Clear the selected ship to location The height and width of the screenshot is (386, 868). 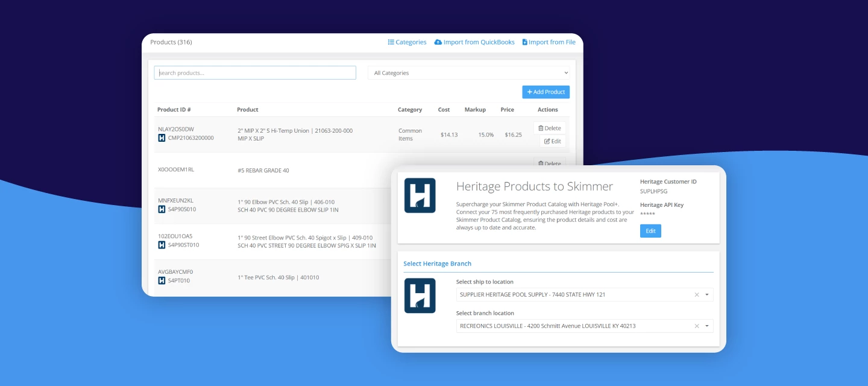point(697,294)
